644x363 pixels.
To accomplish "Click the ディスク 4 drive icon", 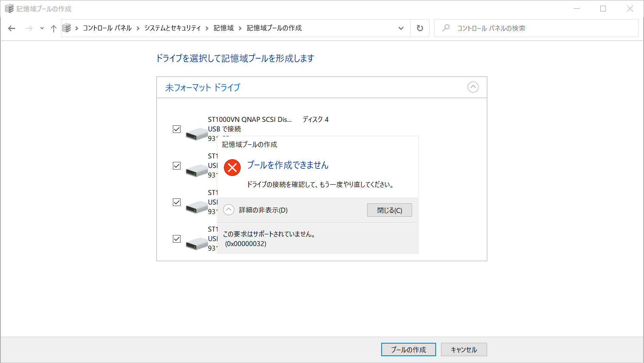I will 196,133.
